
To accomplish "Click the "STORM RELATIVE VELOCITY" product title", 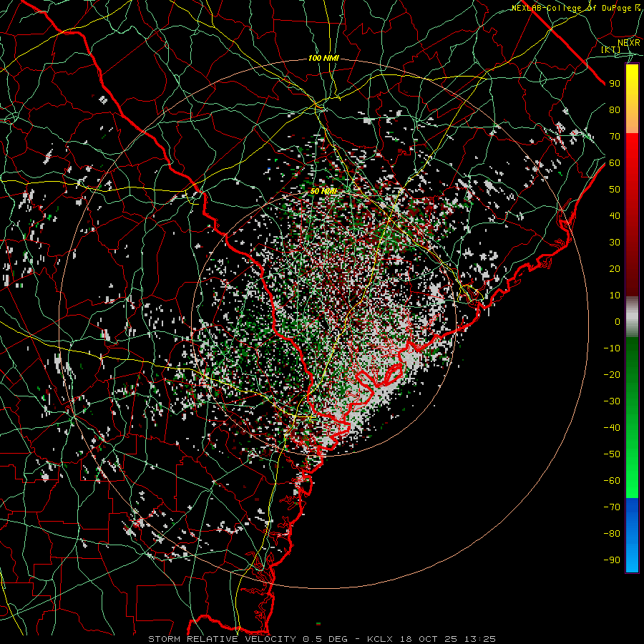I will (x=222, y=639).
